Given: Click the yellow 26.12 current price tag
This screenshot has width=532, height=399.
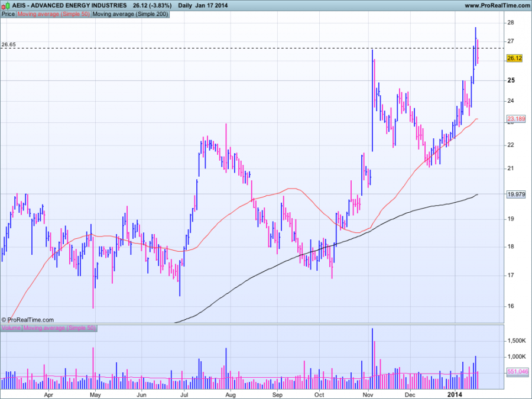Looking at the screenshot, I should coord(514,59).
